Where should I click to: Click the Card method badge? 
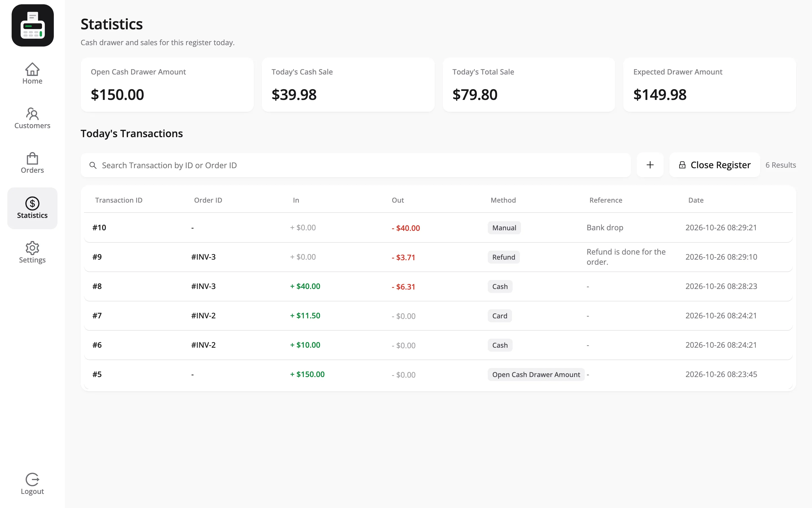tap(500, 316)
